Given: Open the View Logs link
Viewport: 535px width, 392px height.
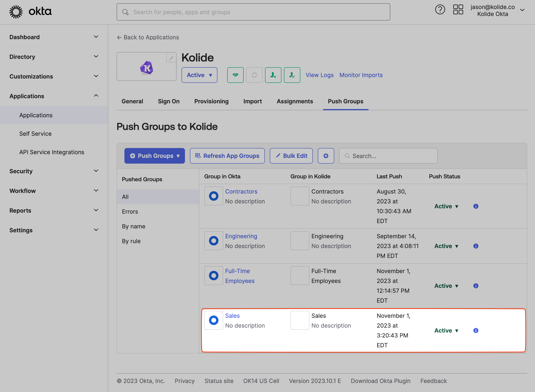Looking at the screenshot, I should coord(319,75).
